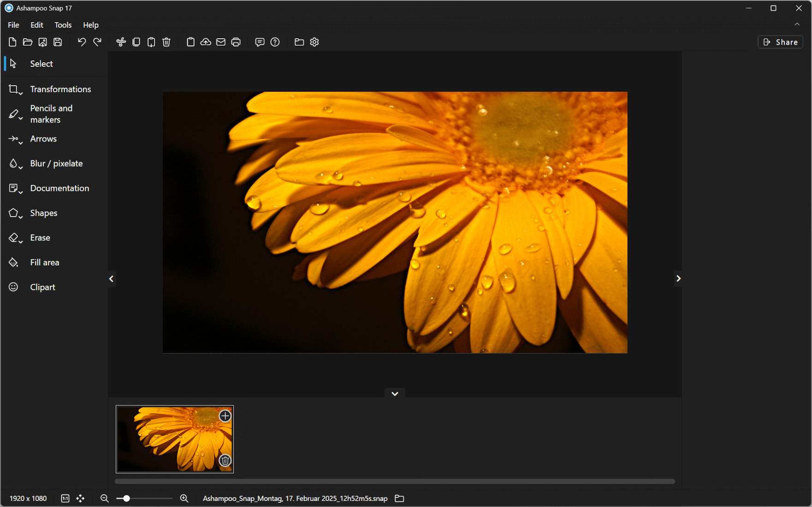Toggle the pan/move view mode
812x507 pixels.
pyautogui.click(x=80, y=498)
